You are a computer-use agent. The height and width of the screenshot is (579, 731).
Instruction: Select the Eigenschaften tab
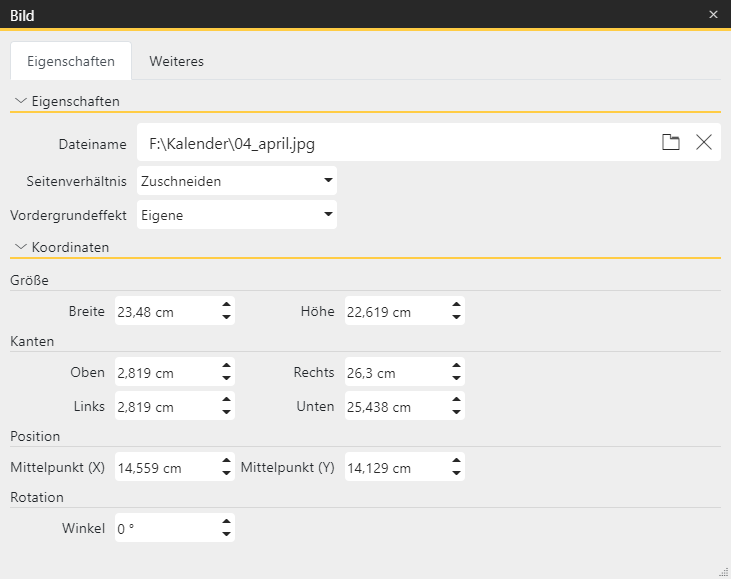pos(70,61)
